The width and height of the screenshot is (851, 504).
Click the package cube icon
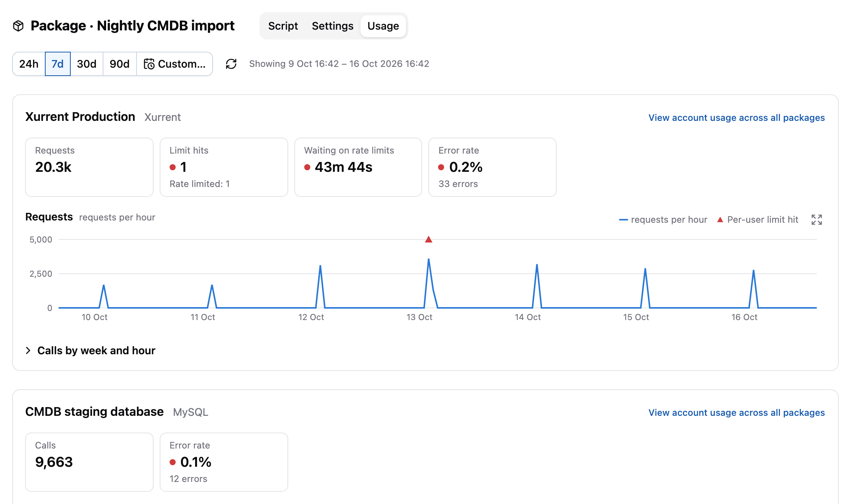(18, 26)
